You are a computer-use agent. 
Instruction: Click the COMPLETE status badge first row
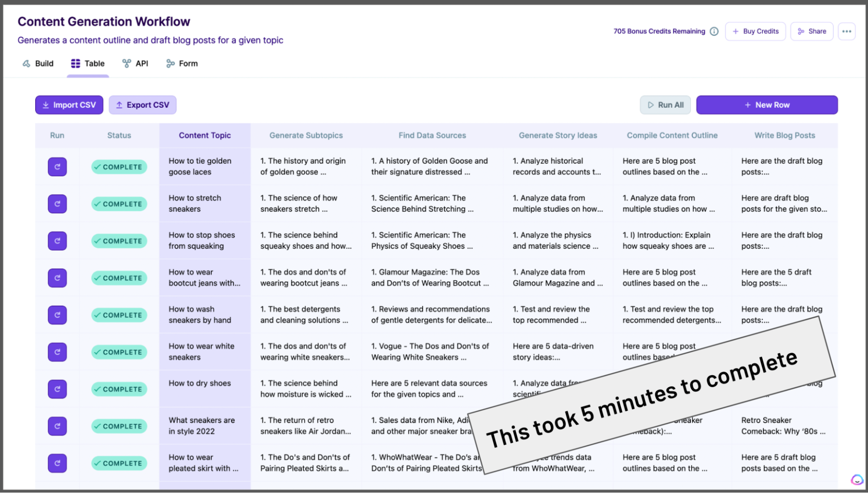(x=119, y=167)
